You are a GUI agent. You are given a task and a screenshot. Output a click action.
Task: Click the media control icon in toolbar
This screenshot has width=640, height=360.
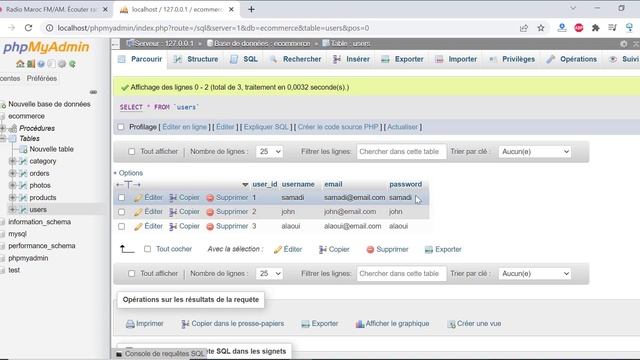(612, 28)
